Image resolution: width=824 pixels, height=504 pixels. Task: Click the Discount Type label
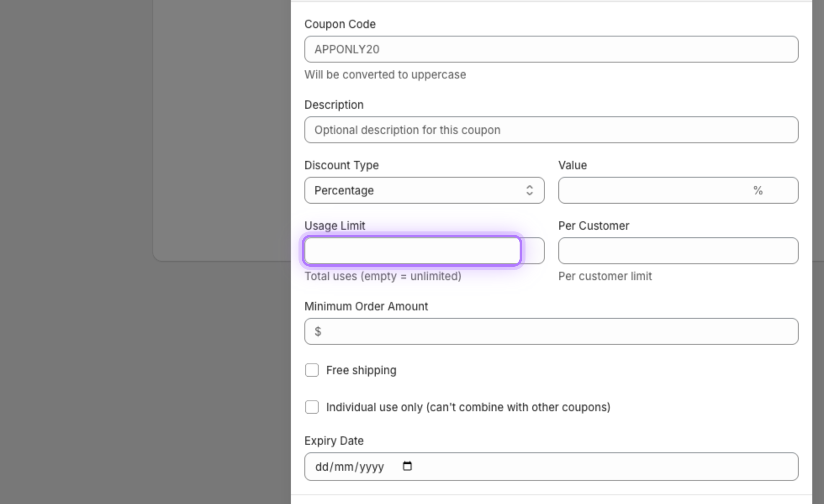[x=341, y=165]
